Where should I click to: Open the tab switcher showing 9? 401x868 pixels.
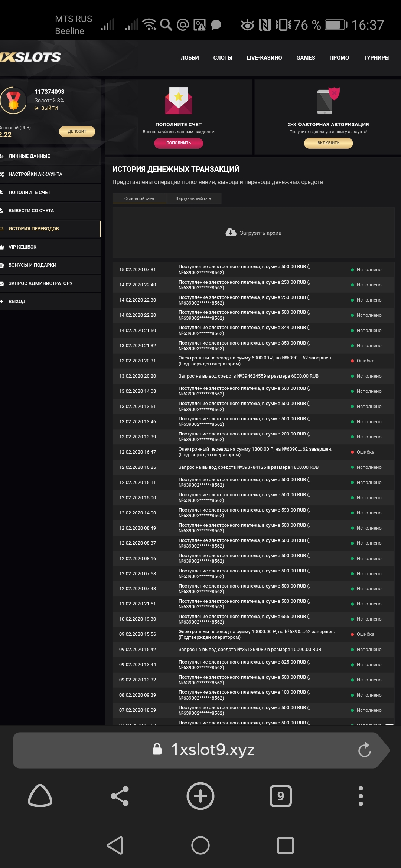click(280, 796)
